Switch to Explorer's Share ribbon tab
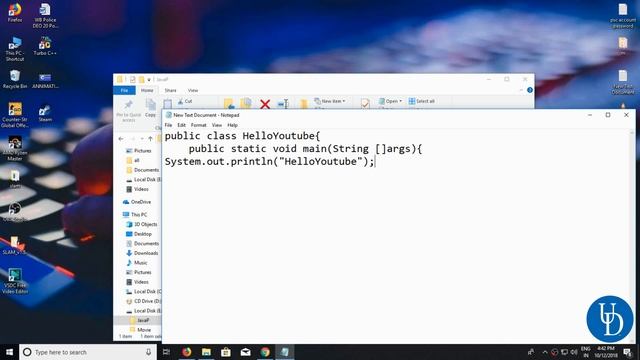The image size is (640, 360). click(x=170, y=90)
